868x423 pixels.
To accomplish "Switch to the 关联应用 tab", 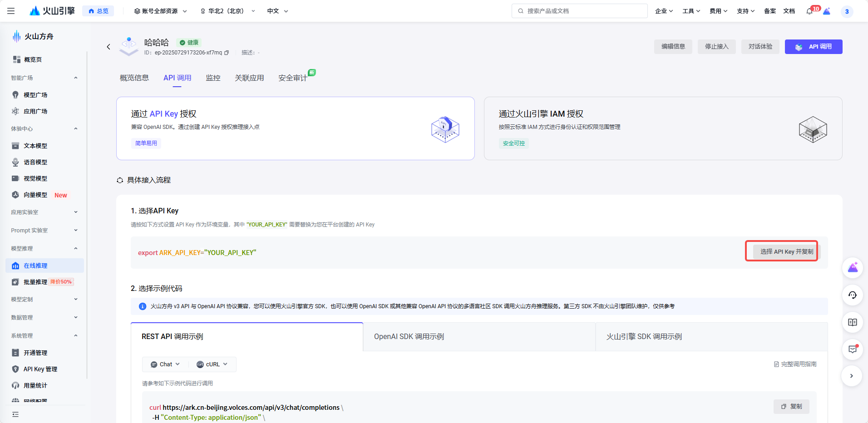I will pos(249,78).
